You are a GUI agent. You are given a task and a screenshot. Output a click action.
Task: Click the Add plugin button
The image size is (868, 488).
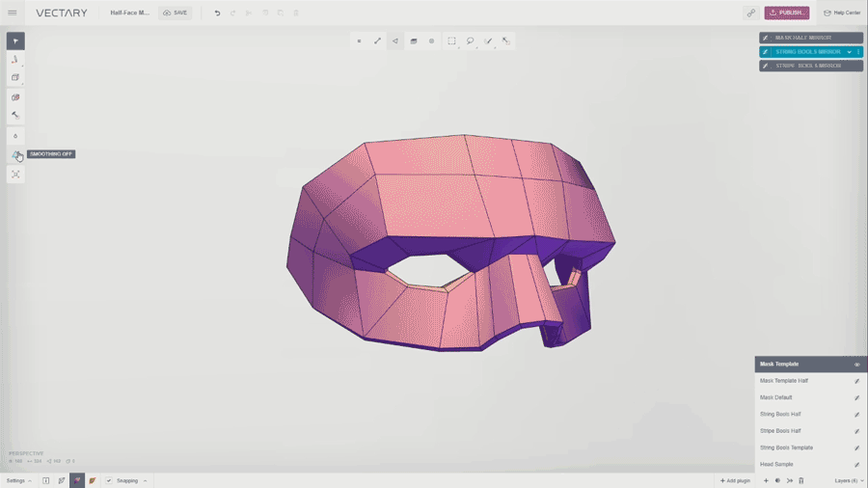735,480
